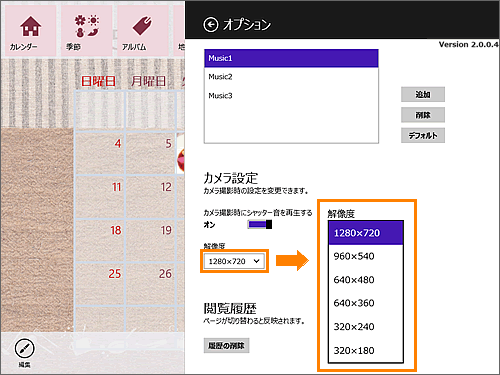Click calendar day 25
The height and width of the screenshot is (375, 500).
click(100, 284)
